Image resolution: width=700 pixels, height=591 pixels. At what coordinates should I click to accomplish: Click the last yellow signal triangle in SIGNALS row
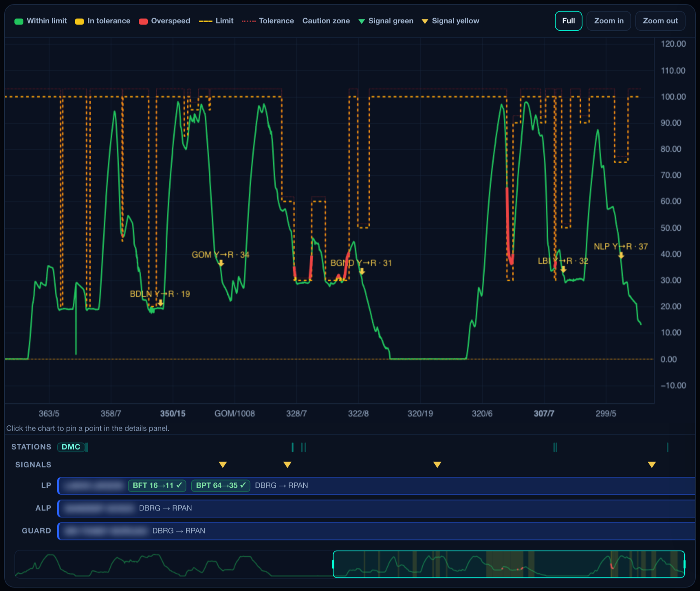[x=652, y=465]
